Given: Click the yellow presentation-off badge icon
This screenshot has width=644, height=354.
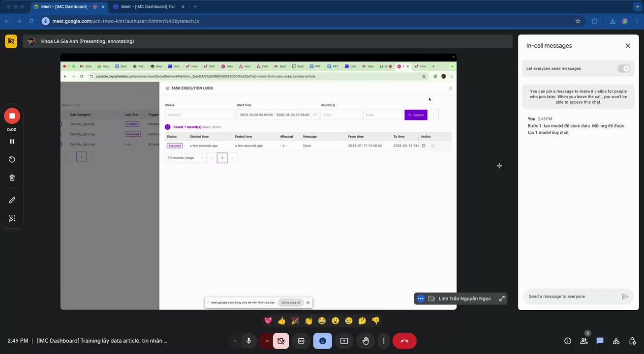Looking at the screenshot, I should click(x=11, y=41).
